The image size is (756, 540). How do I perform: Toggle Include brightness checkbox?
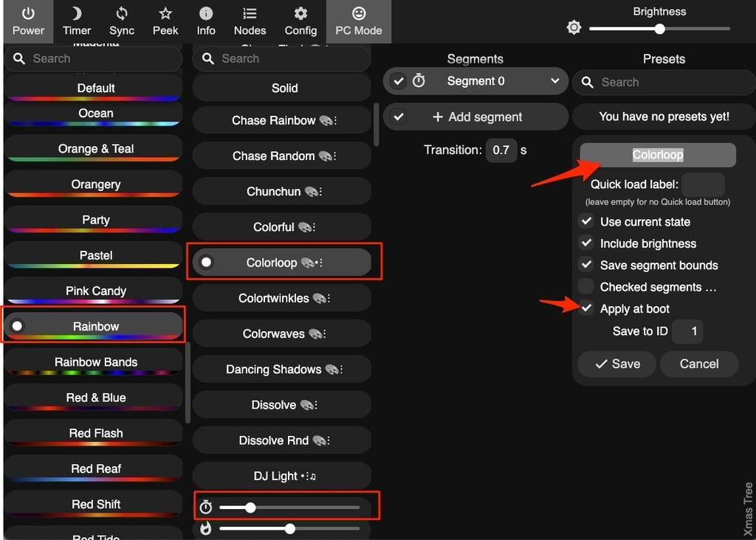586,243
